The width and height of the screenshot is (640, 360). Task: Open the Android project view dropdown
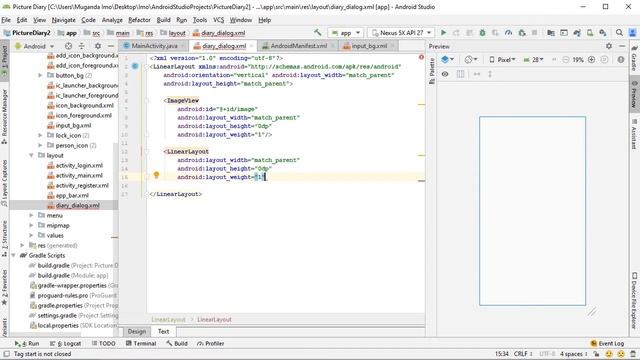click(x=35, y=46)
